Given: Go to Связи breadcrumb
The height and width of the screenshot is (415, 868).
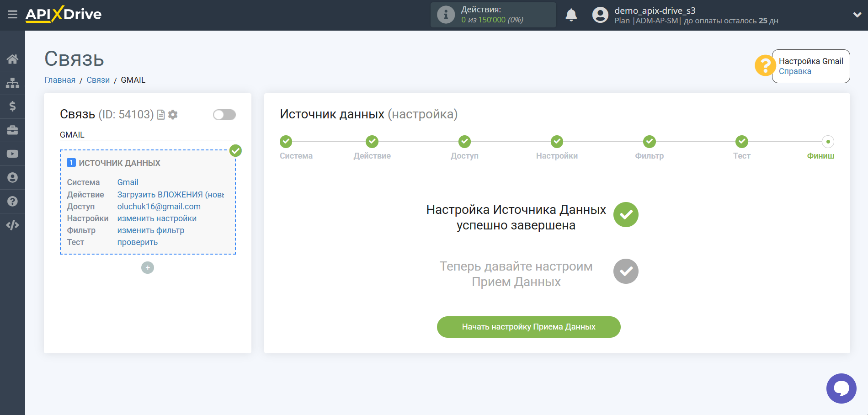Looking at the screenshot, I should coord(98,80).
